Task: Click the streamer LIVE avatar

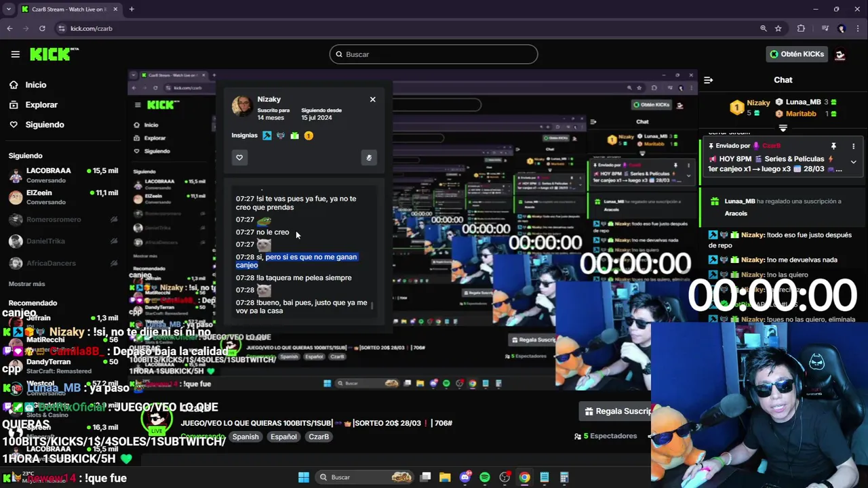Action: [157, 420]
